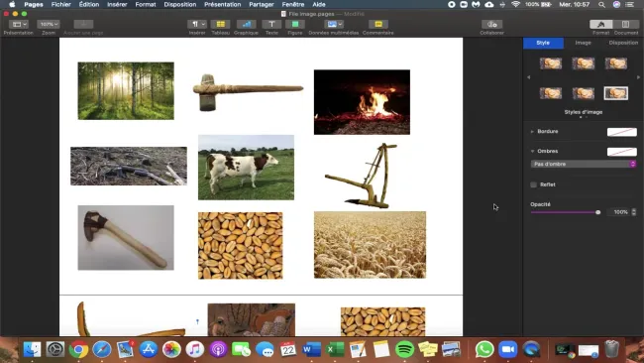644x363 pixels.
Task: Open the Trash in the Dock
Action: [612, 349]
